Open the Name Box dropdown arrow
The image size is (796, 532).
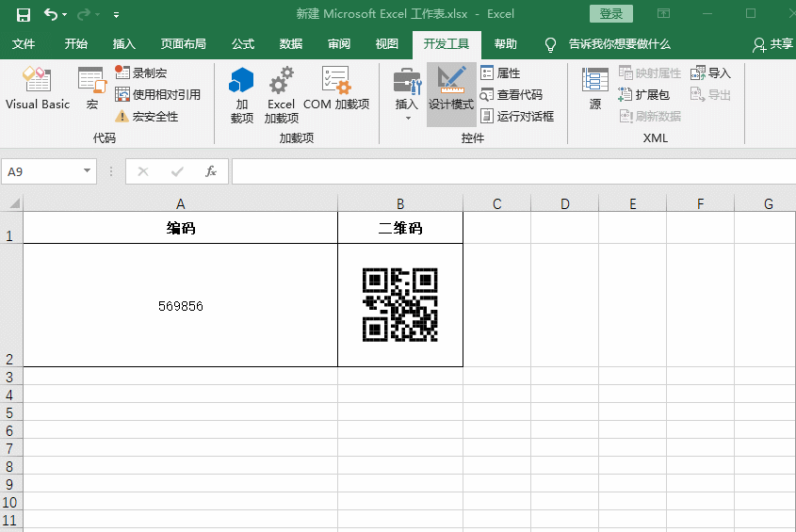tap(88, 171)
